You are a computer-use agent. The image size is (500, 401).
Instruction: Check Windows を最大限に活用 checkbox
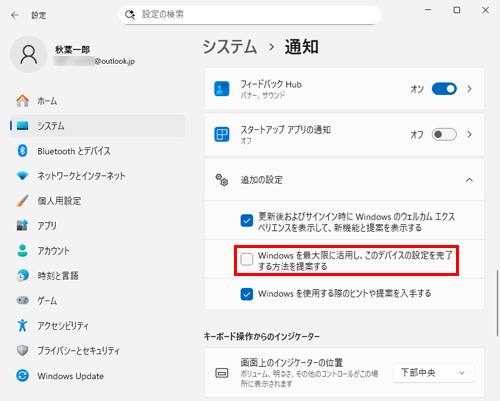[x=247, y=259]
